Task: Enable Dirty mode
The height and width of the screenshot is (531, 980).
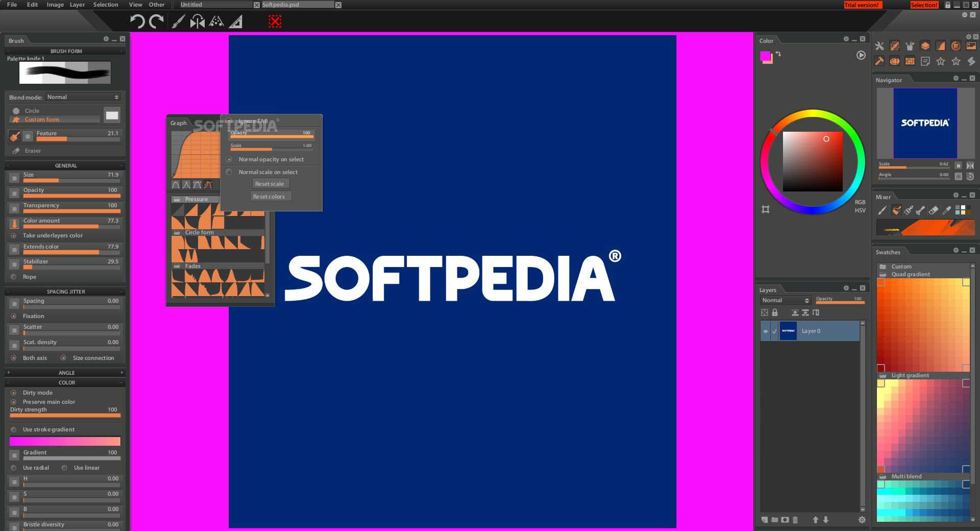Action: 13,393
